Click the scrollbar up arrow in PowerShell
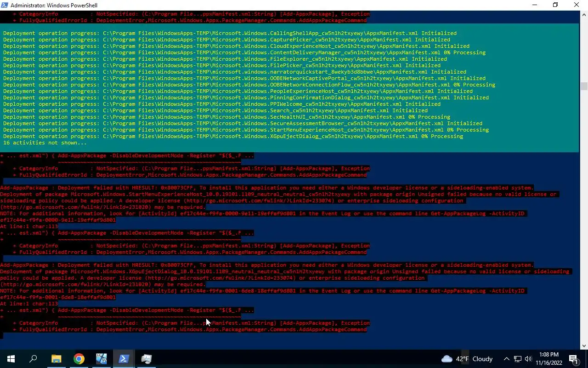 584,14
